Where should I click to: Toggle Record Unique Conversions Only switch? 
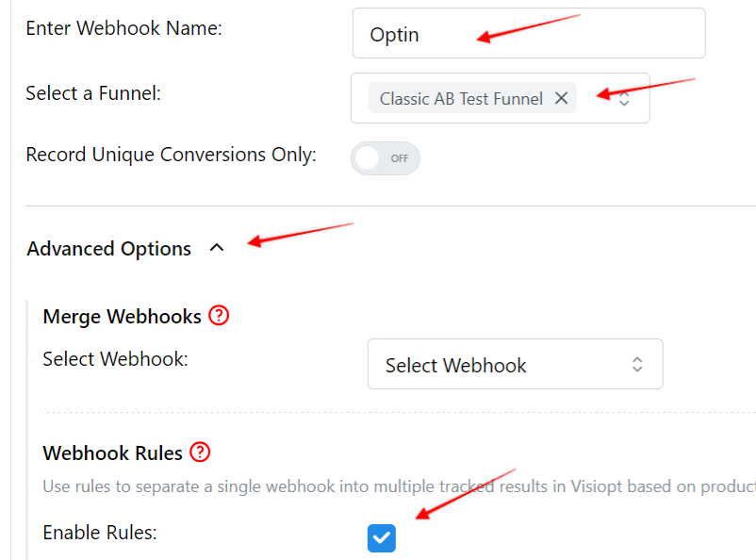[386, 158]
